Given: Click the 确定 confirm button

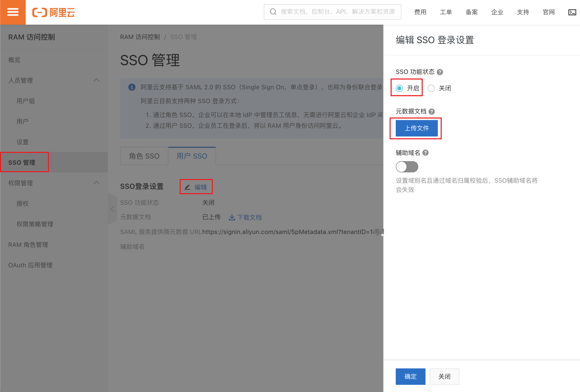Looking at the screenshot, I should tap(410, 376).
